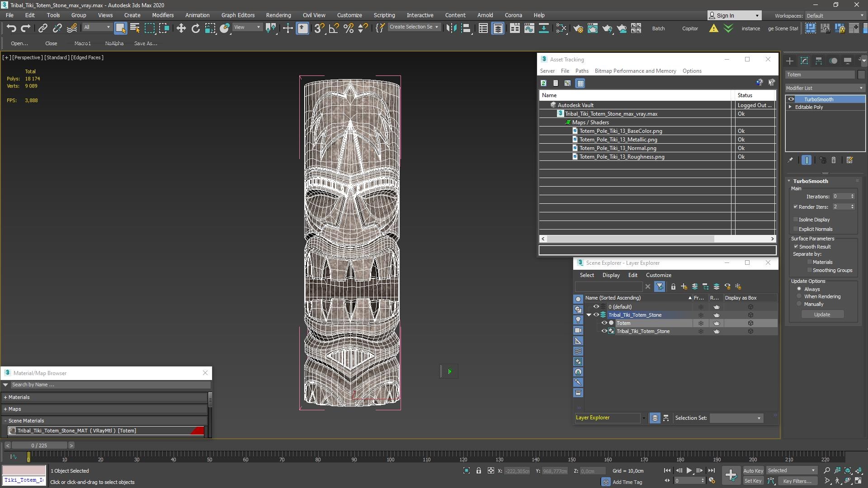Viewport: 868px width, 488px height.
Task: Click the Auto Key button
Action: pos(753,471)
